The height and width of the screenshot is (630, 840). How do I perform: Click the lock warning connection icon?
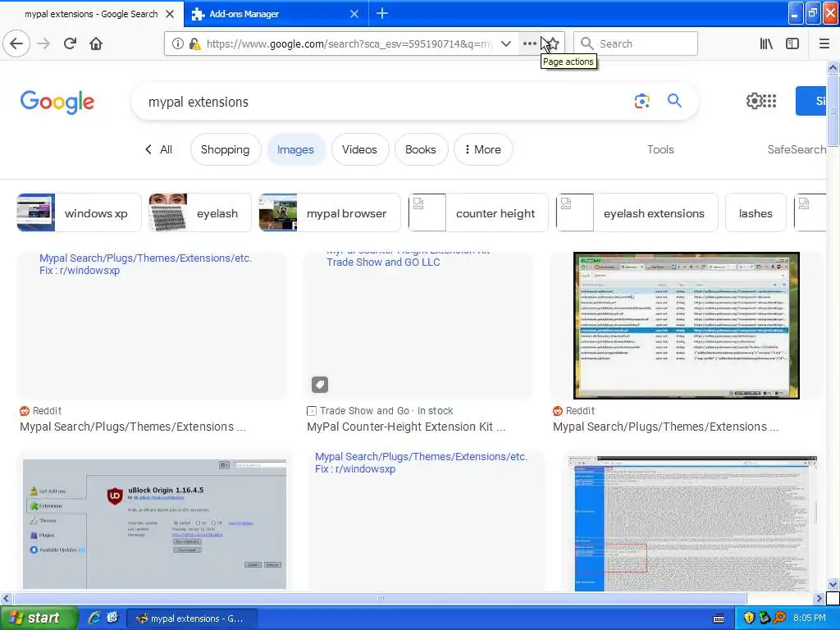click(x=195, y=44)
